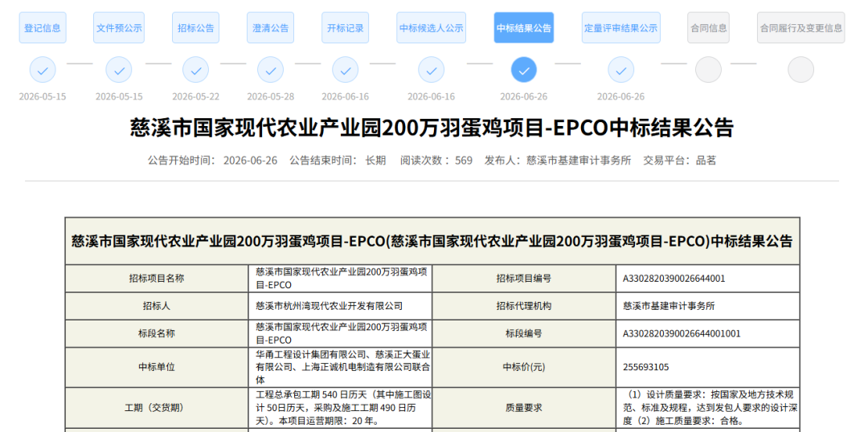Image resolution: width=868 pixels, height=432 pixels.
Task: Click the date 2026-06-16 under 开标记录
Action: pyautogui.click(x=345, y=97)
